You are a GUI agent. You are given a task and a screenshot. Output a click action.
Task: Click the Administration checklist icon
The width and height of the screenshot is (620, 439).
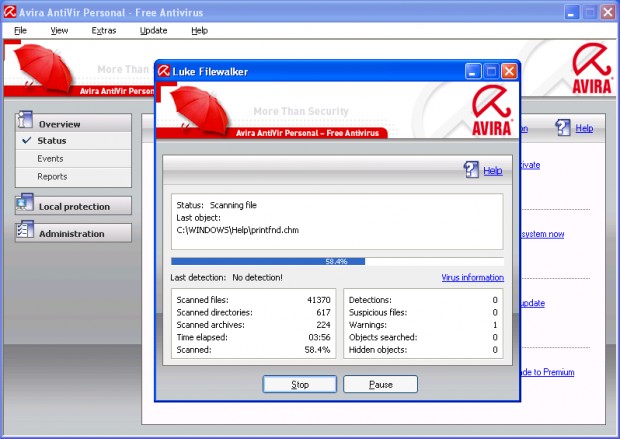point(25,230)
